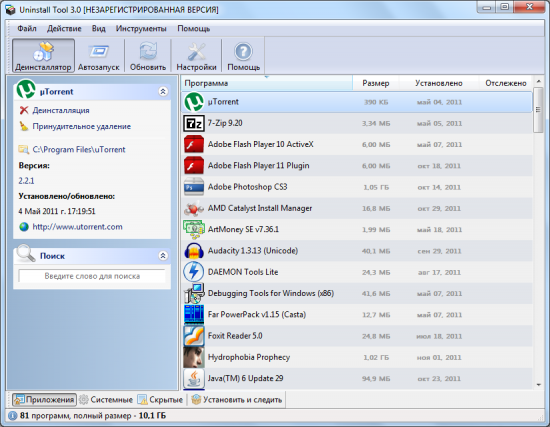Viewport: 550px width, 427px height.
Task: Select the Hydrophobia Prophecy text
Action: [249, 357]
